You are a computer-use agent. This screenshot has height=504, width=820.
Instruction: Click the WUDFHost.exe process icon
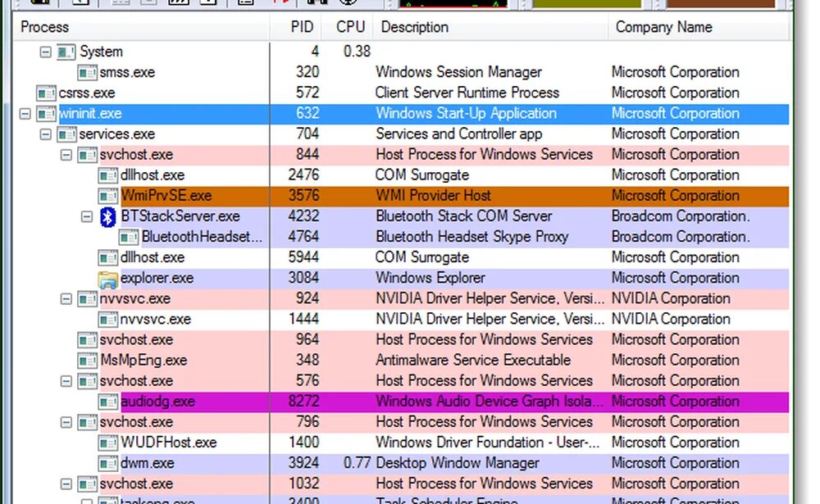click(x=107, y=443)
